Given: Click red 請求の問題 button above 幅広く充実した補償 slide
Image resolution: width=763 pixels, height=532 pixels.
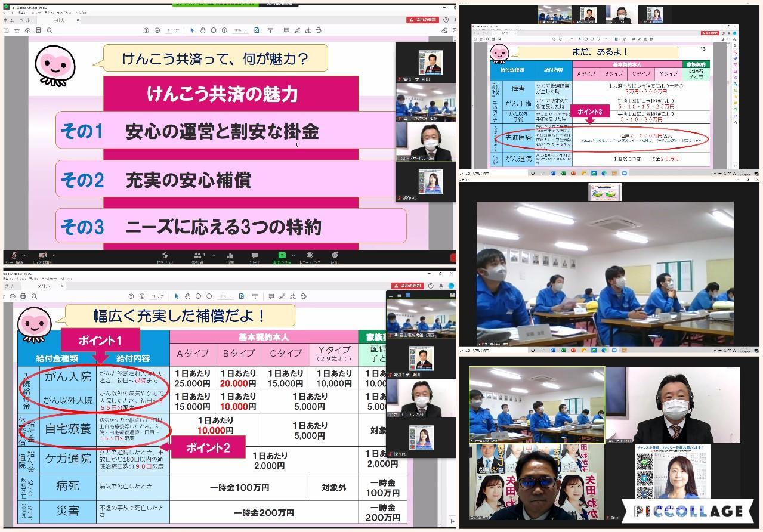Looking at the screenshot, I should pos(406,286).
